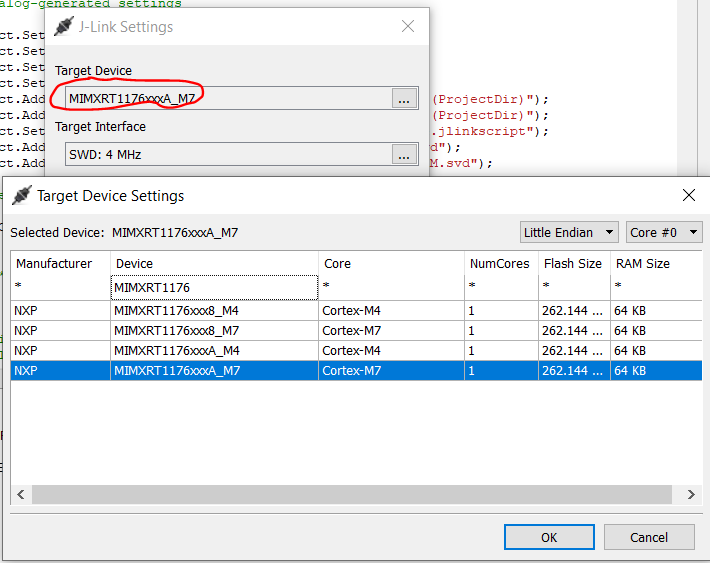Viewport: 710px width, 563px height.
Task: Click the SWD: 4 MHz interface field
Action: coord(228,154)
